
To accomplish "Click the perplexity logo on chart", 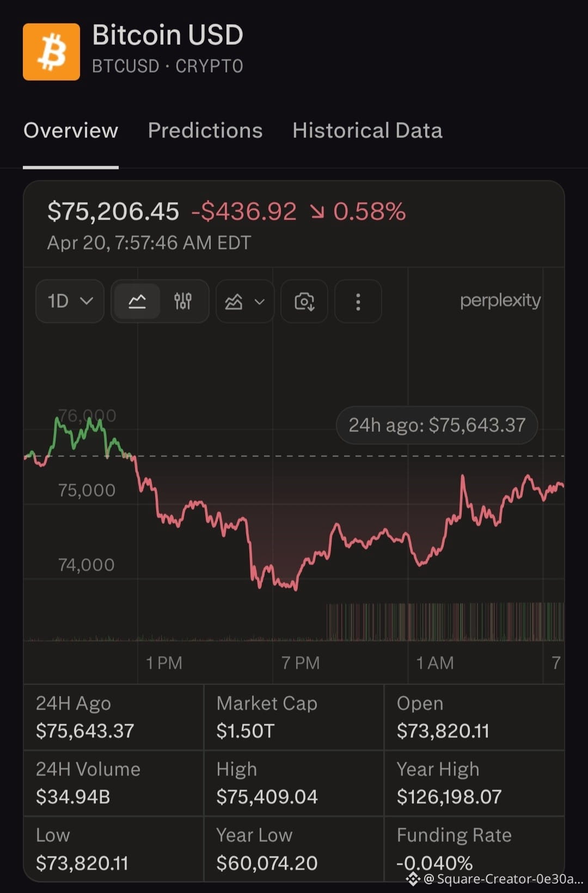I will click(500, 301).
